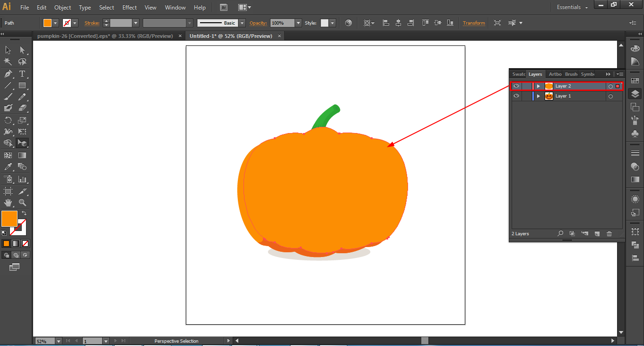Image resolution: width=644 pixels, height=346 pixels.
Task: Activate the Zoom tool in toolbox
Action: point(22,203)
